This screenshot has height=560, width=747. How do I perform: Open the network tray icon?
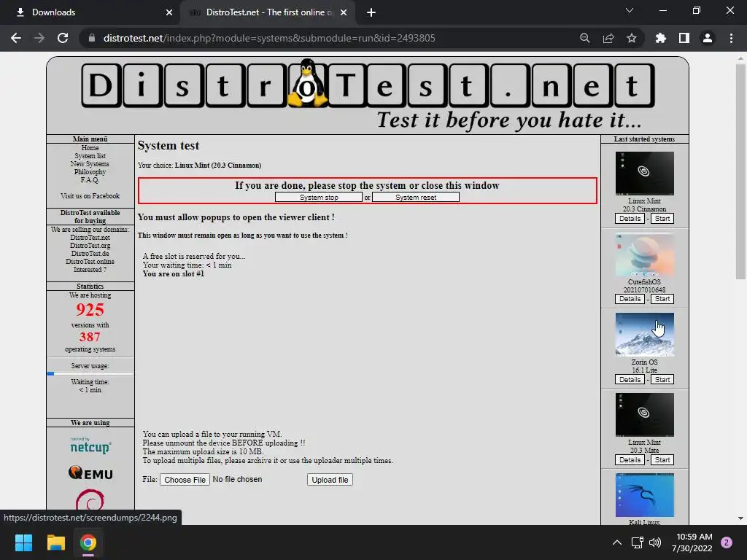coord(637,542)
